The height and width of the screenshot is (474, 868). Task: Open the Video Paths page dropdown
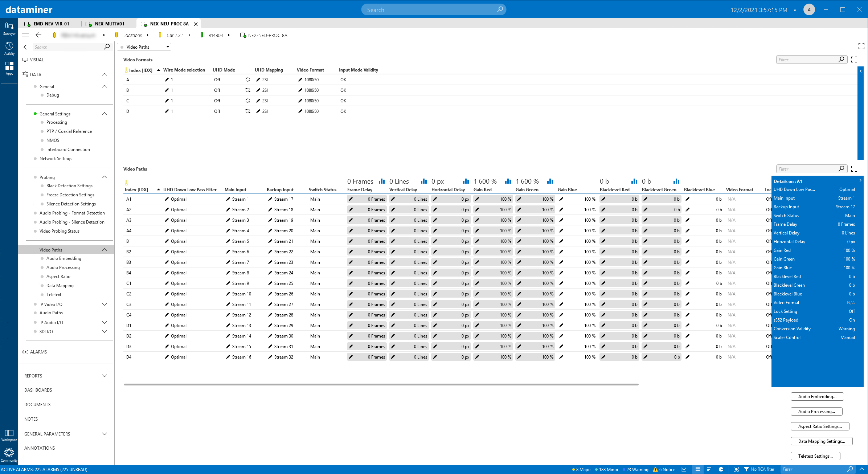(144, 47)
